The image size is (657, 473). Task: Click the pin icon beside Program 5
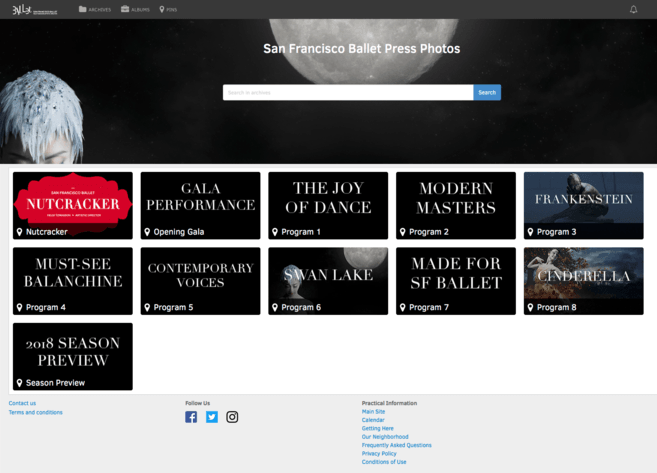pos(147,308)
